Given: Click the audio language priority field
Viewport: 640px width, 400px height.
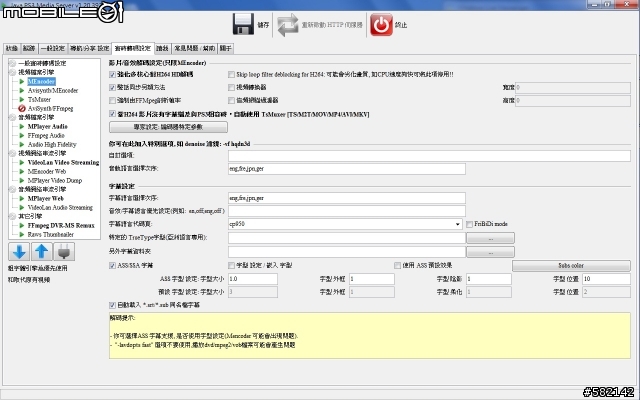Looking at the screenshot, I should point(347,169).
